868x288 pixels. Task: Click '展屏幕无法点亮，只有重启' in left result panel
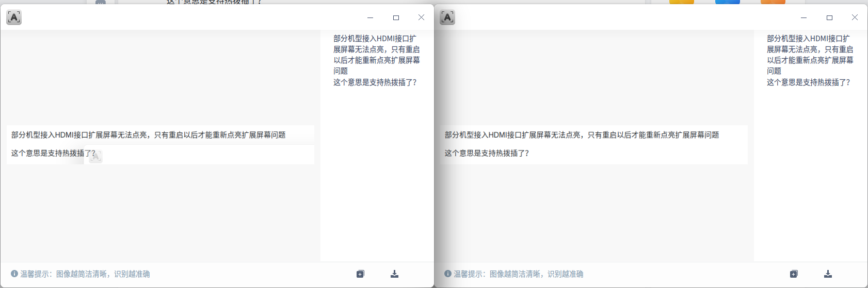coord(377,49)
